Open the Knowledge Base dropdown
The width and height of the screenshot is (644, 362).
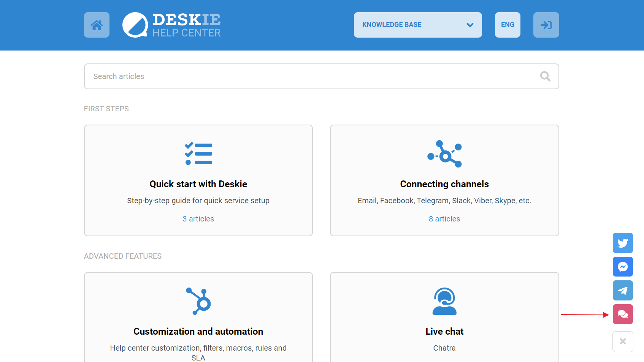coord(418,25)
